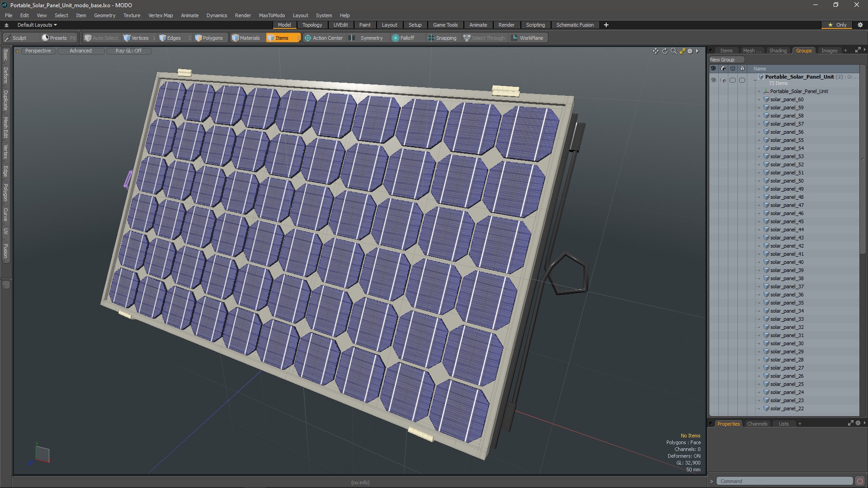This screenshot has width=868, height=488.
Task: Click the solar_panel_60 mesh icon
Action: 766,99
